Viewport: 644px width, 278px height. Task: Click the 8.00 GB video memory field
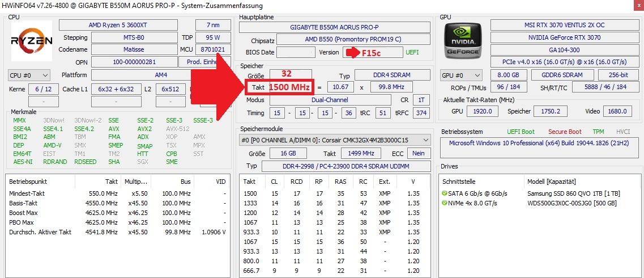tap(509, 75)
